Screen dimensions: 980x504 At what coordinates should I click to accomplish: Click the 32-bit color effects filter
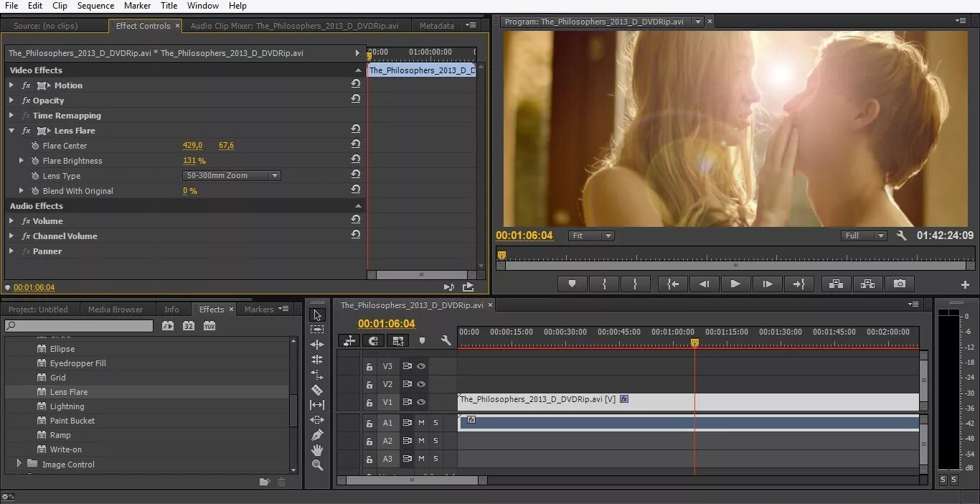(189, 326)
